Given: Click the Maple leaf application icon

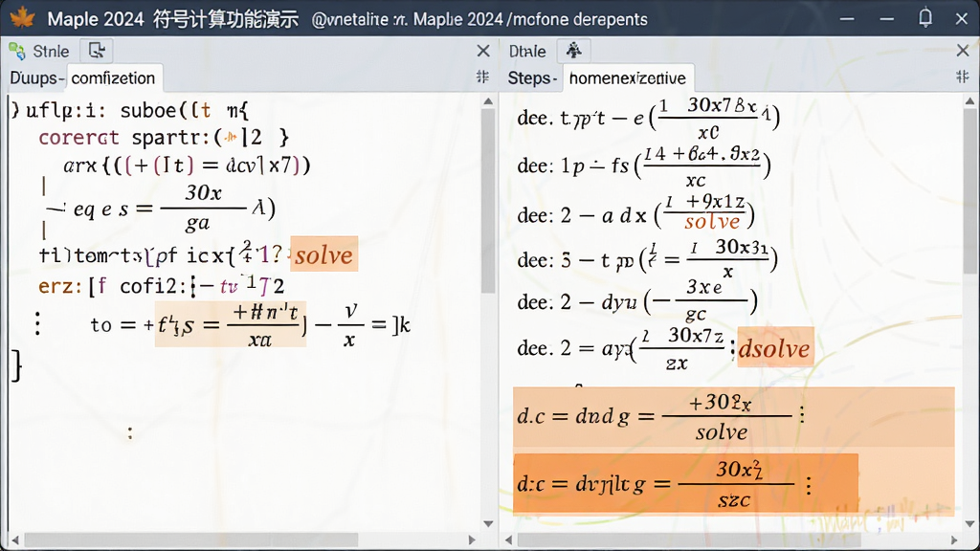Looking at the screenshot, I should (x=23, y=18).
